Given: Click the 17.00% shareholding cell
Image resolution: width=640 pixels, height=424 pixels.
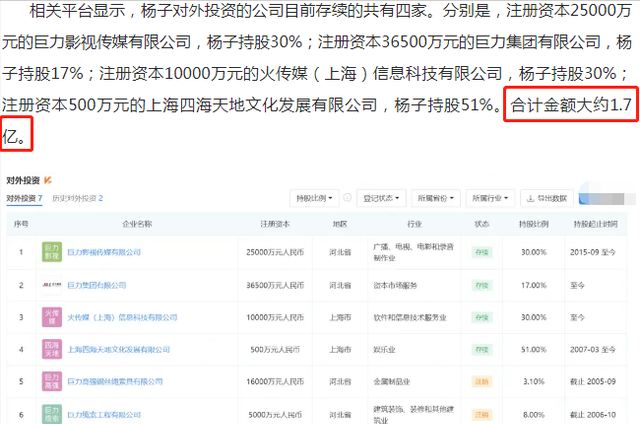Looking at the screenshot, I should pos(533,285).
